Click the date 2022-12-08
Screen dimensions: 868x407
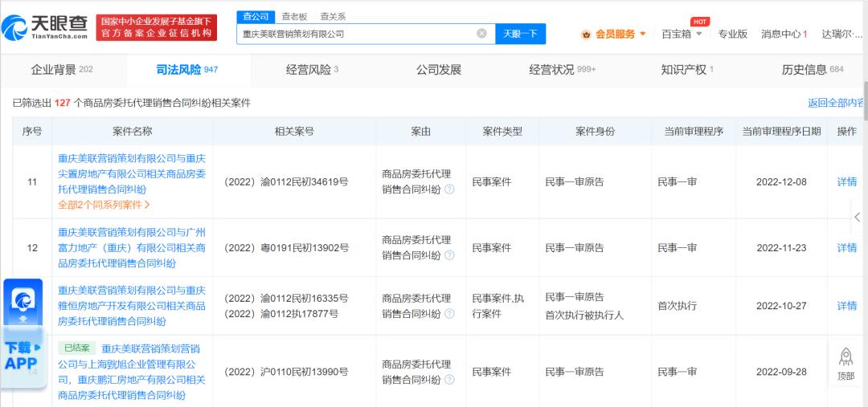coord(781,181)
